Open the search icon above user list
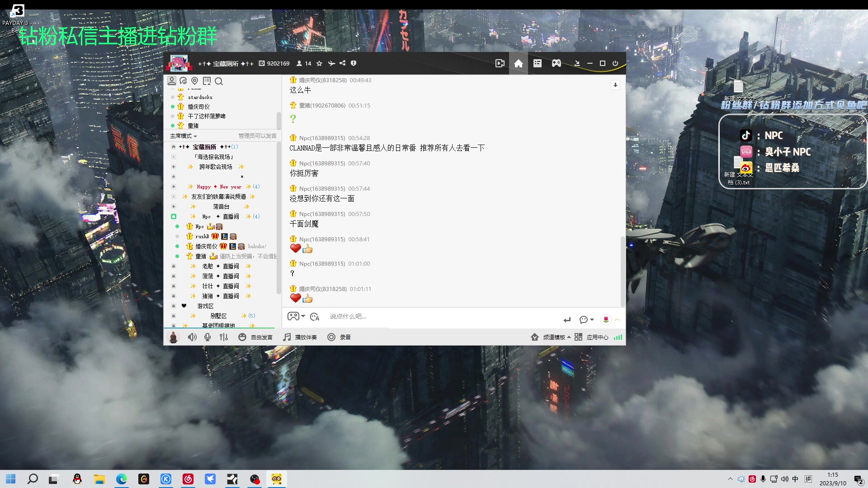 tap(219, 81)
